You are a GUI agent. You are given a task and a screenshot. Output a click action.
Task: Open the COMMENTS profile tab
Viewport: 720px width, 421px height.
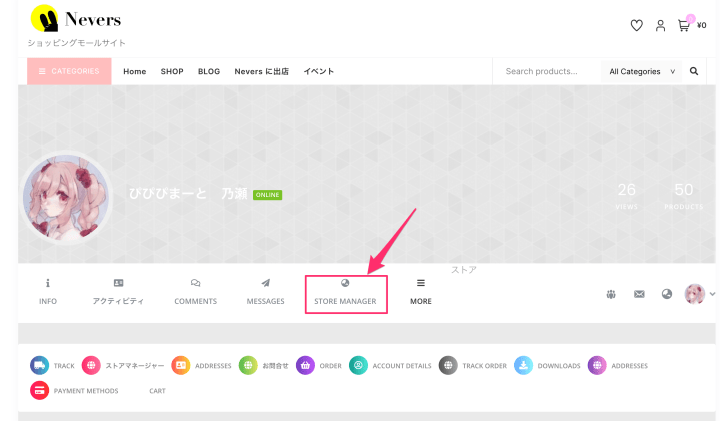[x=196, y=292]
